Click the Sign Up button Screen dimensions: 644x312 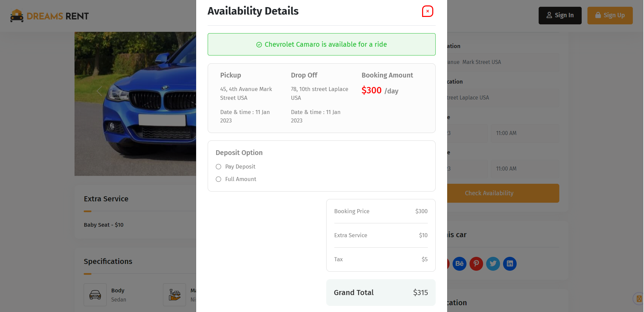pyautogui.click(x=610, y=16)
